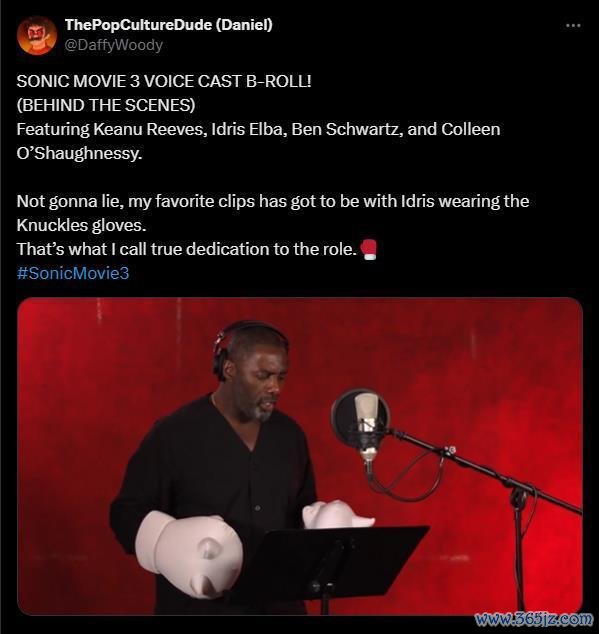Viewport: 599px width, 634px height.
Task: Open the three-dot more options menu
Action: pos(573,25)
